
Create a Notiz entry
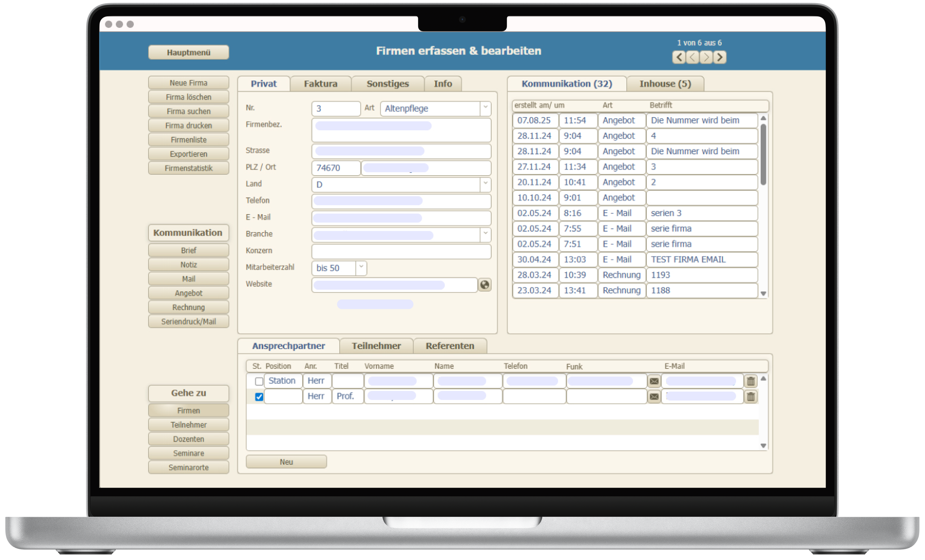(188, 265)
